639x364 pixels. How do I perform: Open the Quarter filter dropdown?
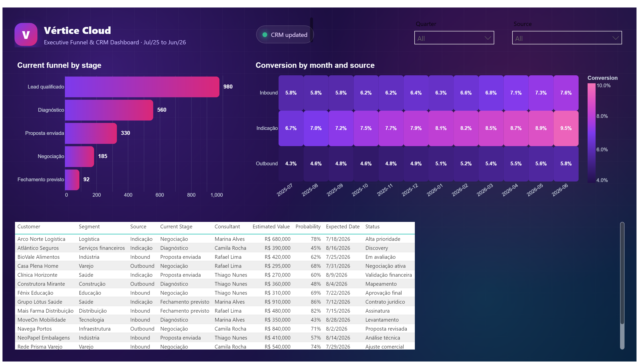tap(454, 38)
